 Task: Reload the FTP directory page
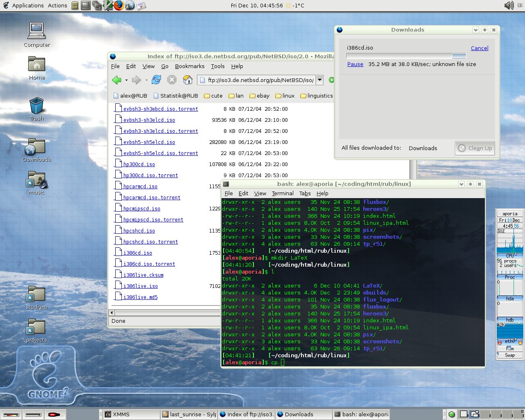[x=156, y=80]
